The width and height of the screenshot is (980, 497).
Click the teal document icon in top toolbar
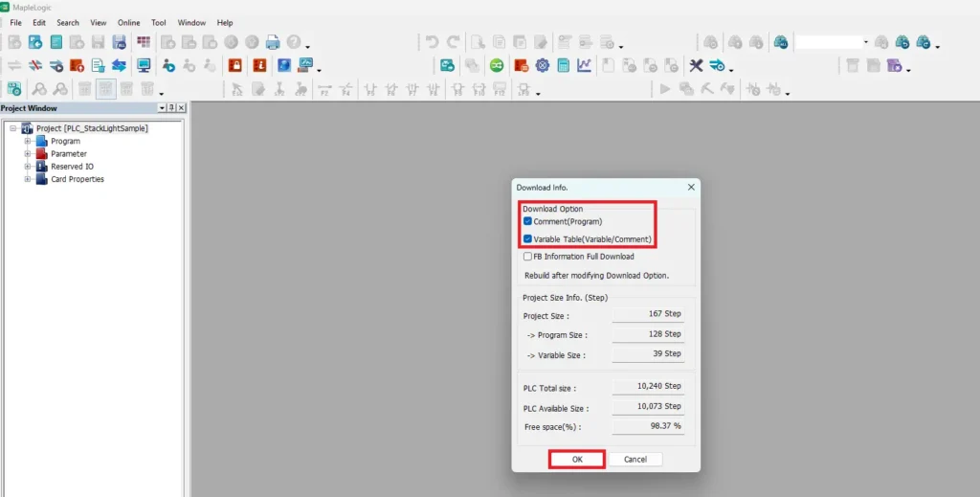[x=56, y=42]
